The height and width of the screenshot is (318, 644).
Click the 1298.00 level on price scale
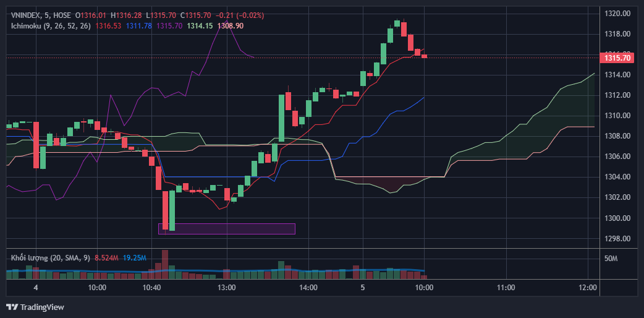pyautogui.click(x=617, y=239)
